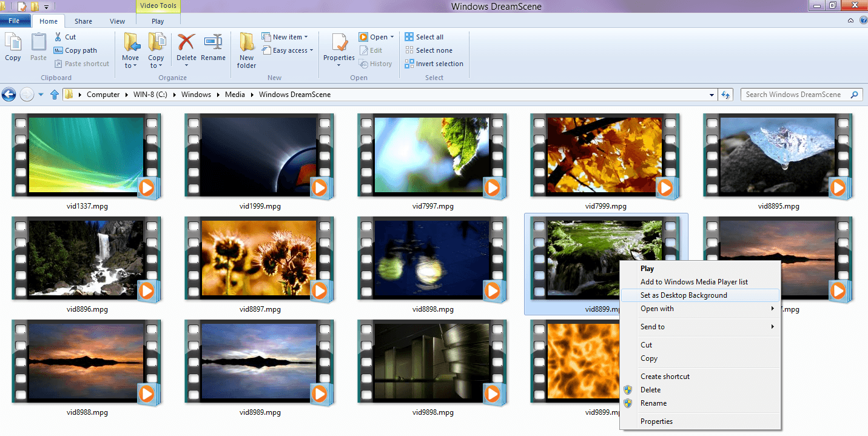
Task: Select the Cut icon
Action: tap(58, 36)
